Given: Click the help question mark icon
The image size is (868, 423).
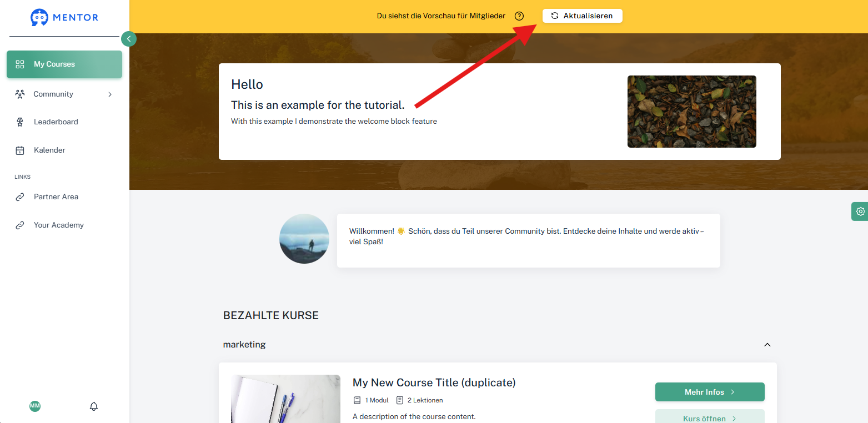Looking at the screenshot, I should point(519,16).
